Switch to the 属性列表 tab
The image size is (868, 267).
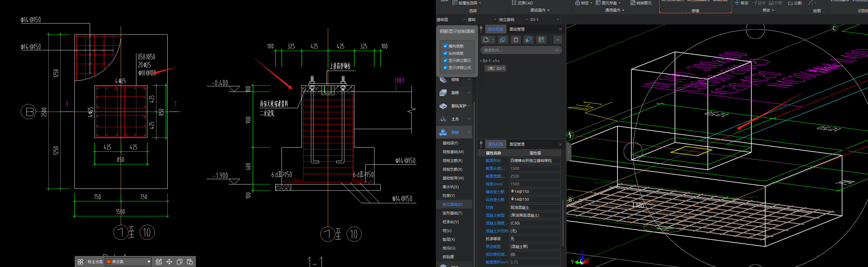point(495,144)
